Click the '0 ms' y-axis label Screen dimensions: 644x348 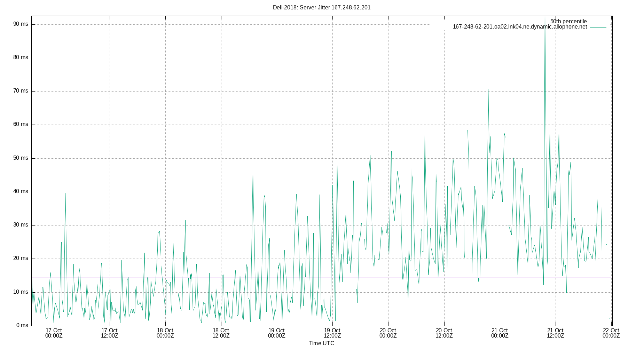click(22, 325)
